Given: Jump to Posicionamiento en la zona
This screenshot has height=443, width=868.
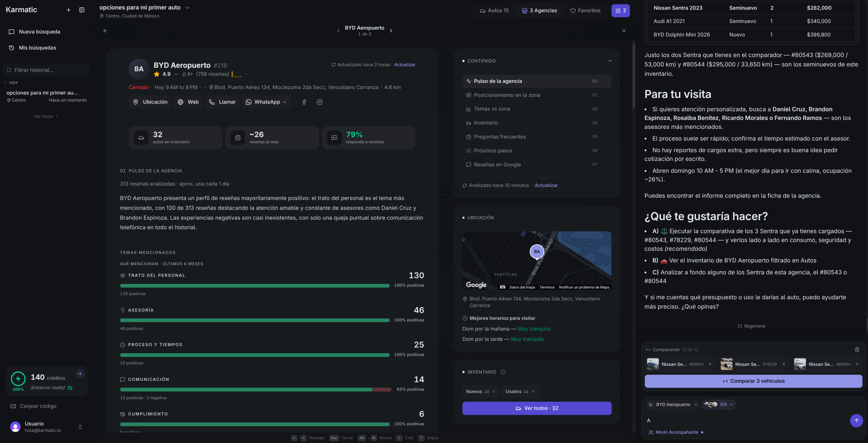Looking at the screenshot, I should tap(537, 95).
